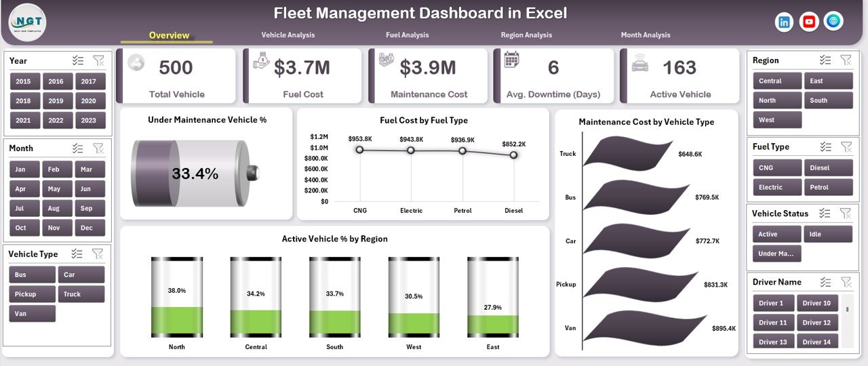
Task: Open the Fuel Analysis tab
Action: click(407, 35)
